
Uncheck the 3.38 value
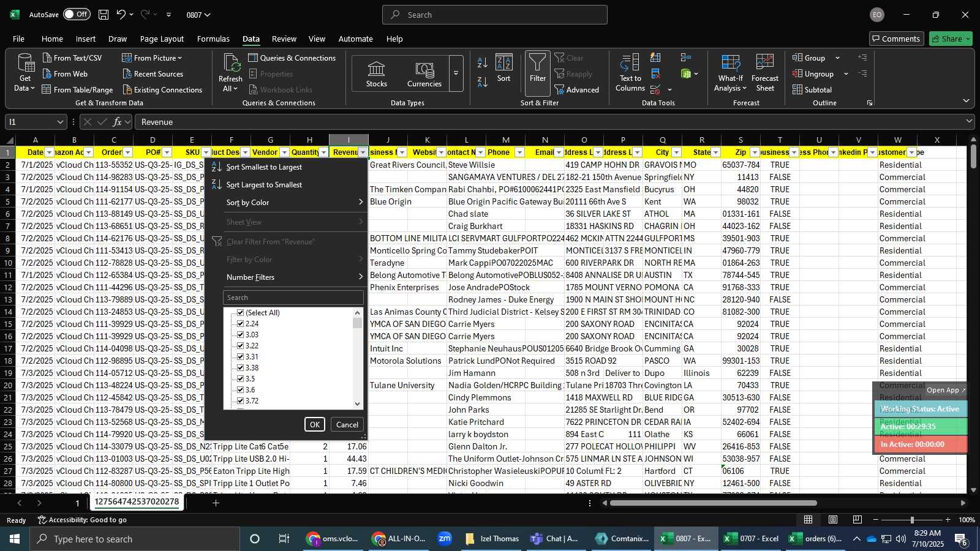point(241,368)
